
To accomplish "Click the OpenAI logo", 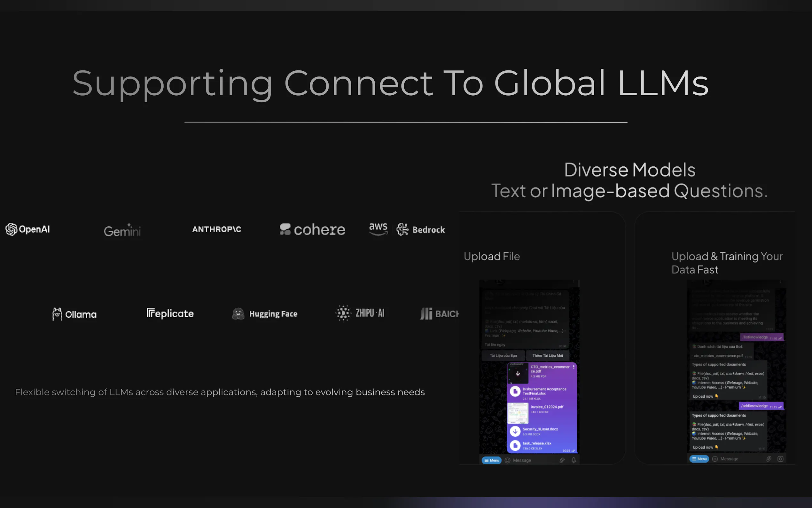I will [x=27, y=229].
